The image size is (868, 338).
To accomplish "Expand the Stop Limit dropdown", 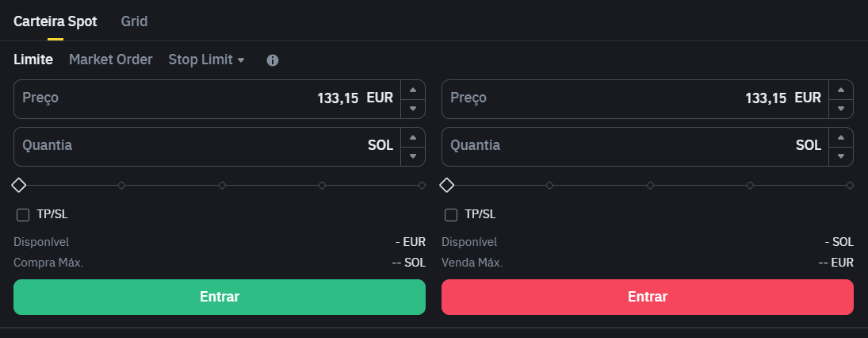I will point(206,60).
